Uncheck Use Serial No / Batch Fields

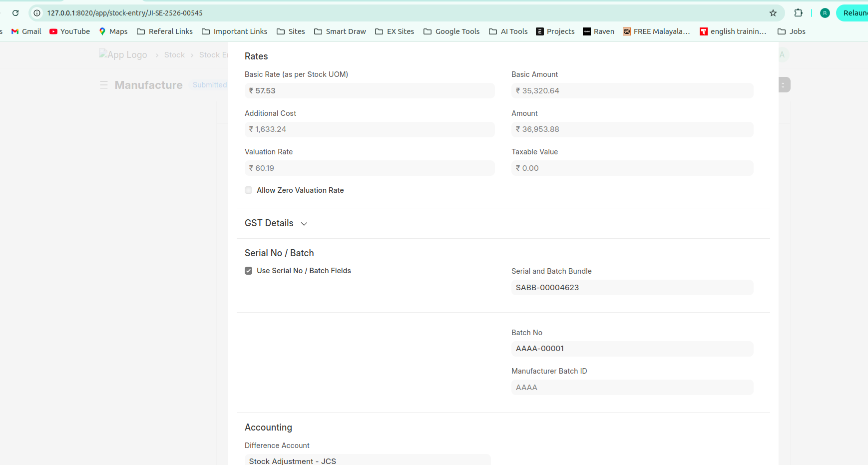point(249,271)
